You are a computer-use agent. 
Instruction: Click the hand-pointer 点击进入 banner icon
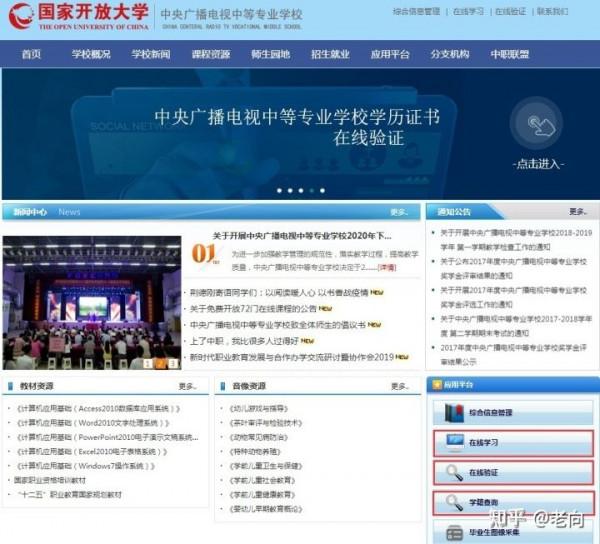coord(543,126)
